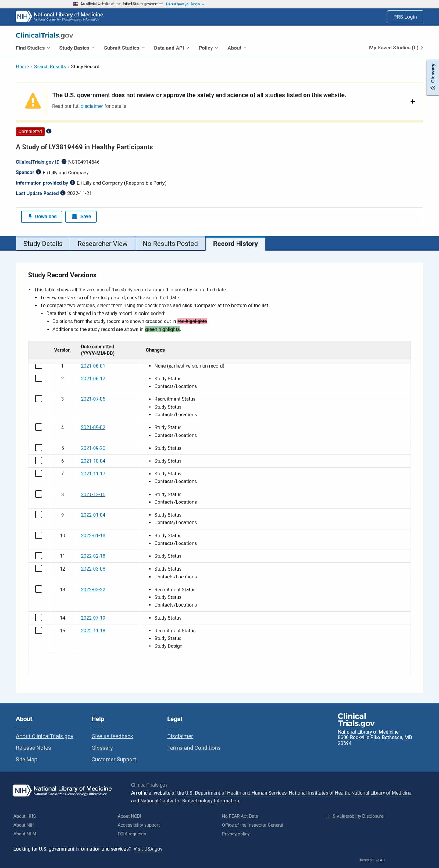View version dated 2022-03-22
The width and height of the screenshot is (439, 868).
[93, 589]
